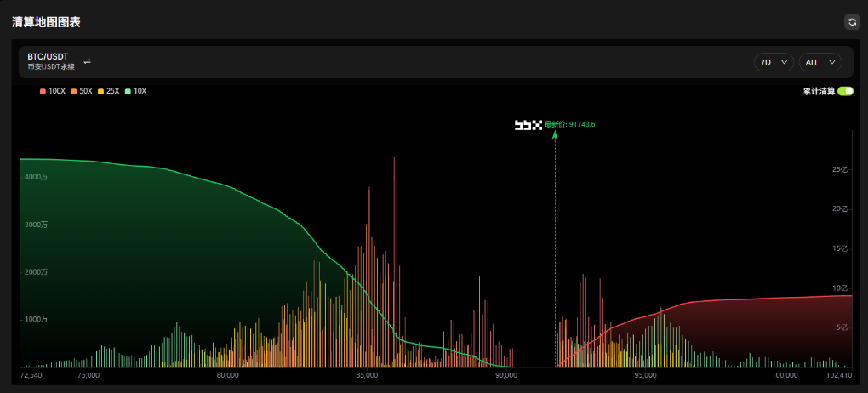The width and height of the screenshot is (868, 393).
Task: Click the refresh chart icon
Action: coord(852,22)
